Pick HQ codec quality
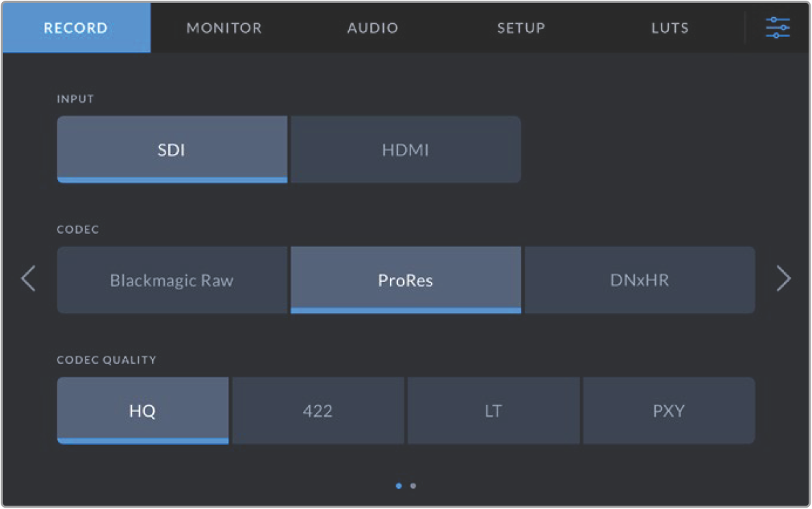This screenshot has height=509, width=812. 142,411
